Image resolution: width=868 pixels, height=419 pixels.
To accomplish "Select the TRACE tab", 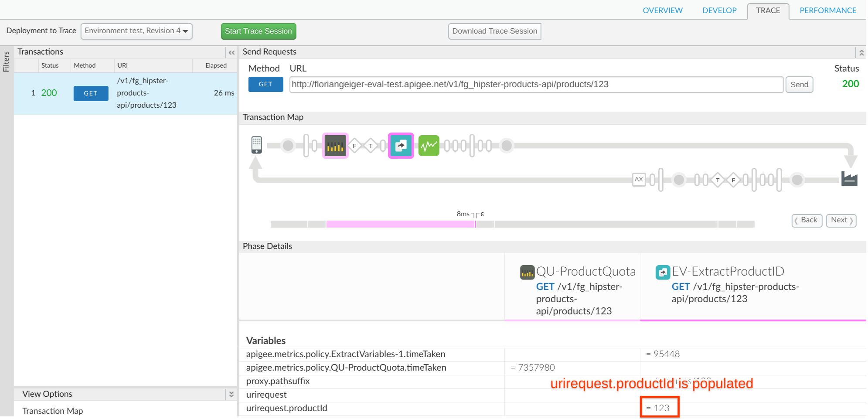I will 768,10.
